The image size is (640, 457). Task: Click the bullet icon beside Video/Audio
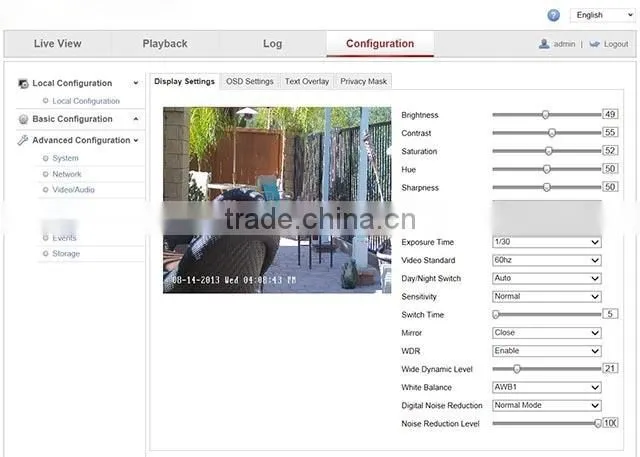click(x=45, y=190)
